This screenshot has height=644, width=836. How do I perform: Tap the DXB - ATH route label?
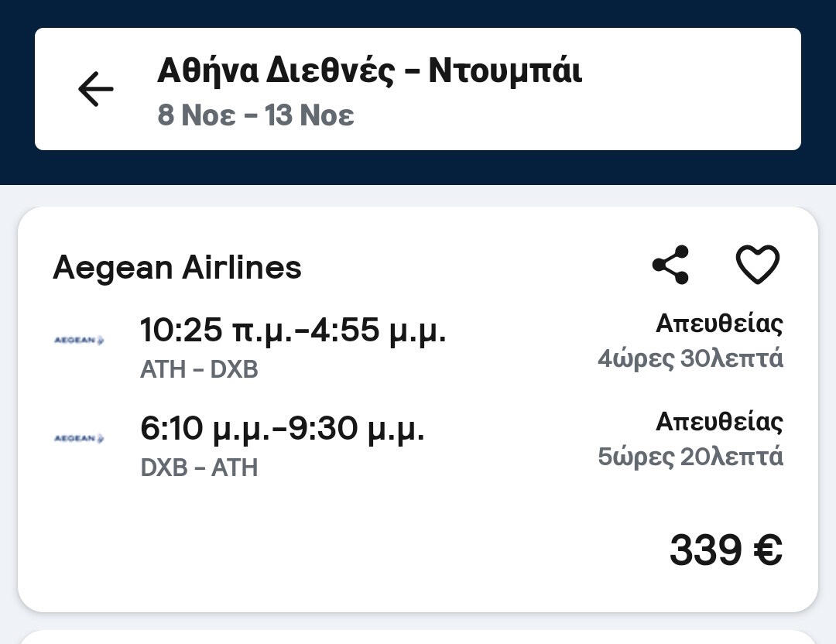coord(199,468)
